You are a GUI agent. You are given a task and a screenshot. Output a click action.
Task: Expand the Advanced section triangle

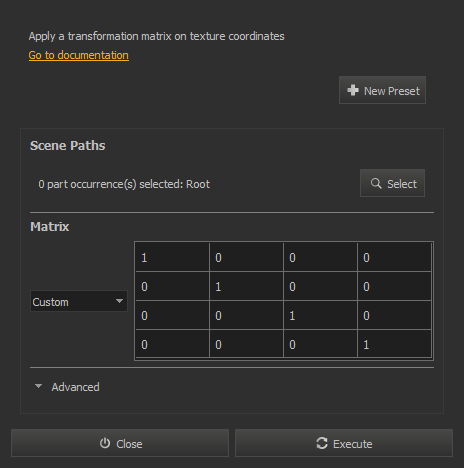click(38, 386)
